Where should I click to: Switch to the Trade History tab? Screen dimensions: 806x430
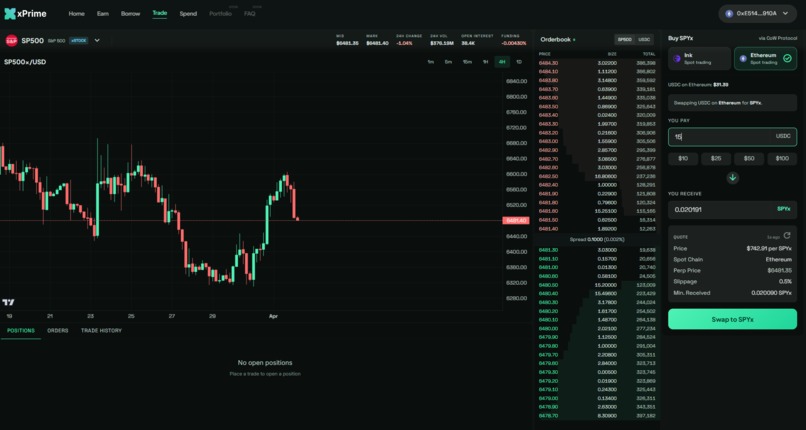[101, 331]
